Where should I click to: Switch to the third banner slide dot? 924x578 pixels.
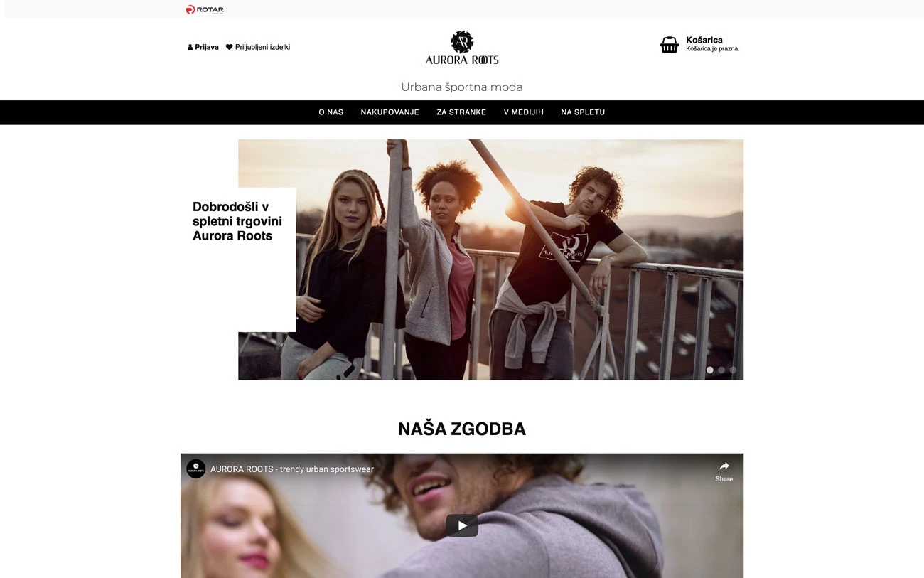tap(734, 370)
